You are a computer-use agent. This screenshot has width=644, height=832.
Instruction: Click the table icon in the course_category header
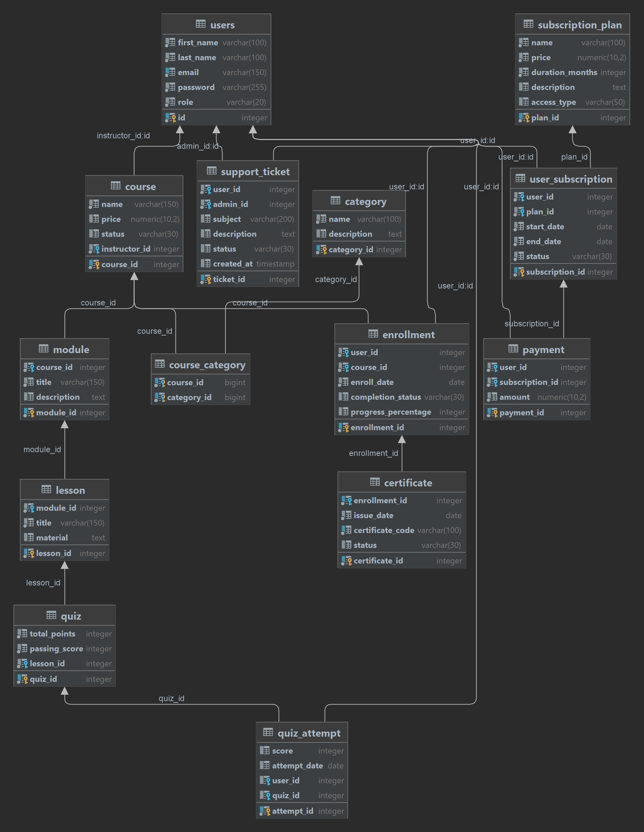coord(160,364)
